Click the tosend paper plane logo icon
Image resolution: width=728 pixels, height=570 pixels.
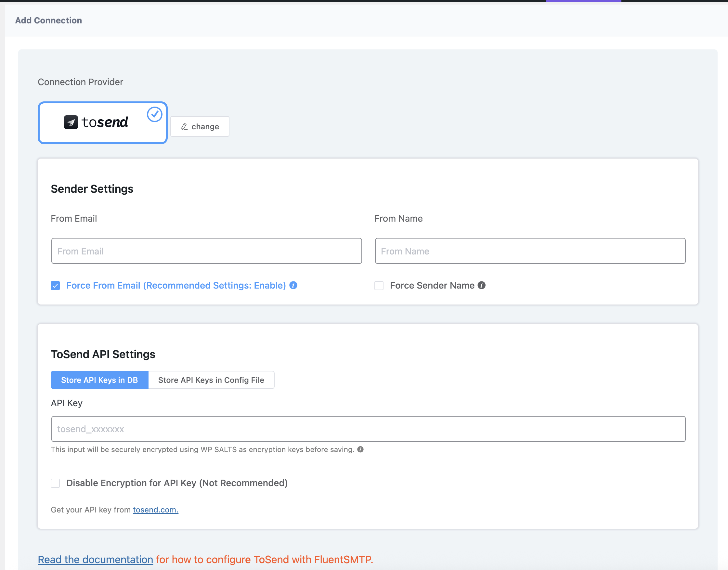pyautogui.click(x=71, y=122)
